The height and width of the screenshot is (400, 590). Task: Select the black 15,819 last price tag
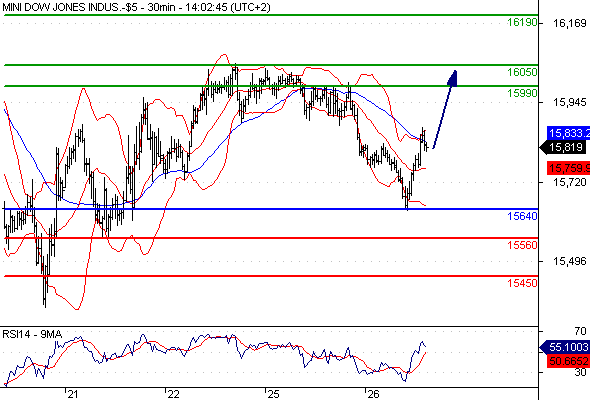pos(563,147)
